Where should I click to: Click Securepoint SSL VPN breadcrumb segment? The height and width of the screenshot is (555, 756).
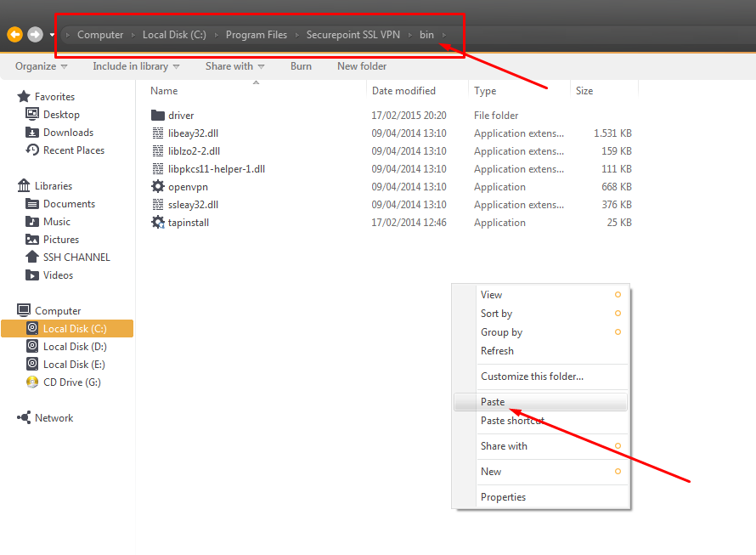click(x=353, y=35)
